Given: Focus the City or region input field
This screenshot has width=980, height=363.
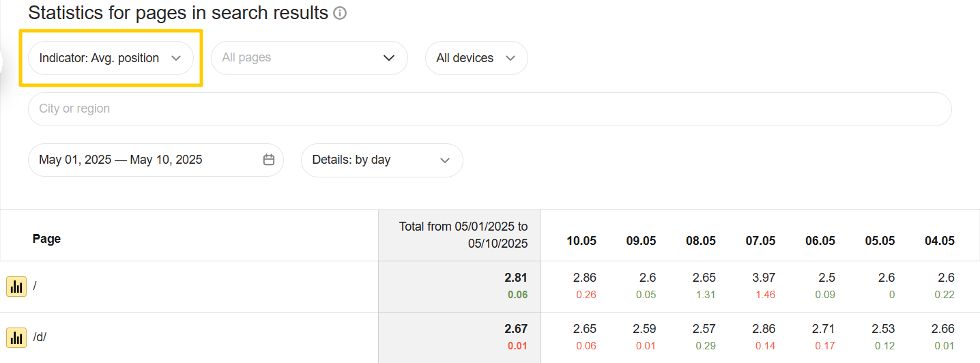Looking at the screenshot, I should (489, 109).
